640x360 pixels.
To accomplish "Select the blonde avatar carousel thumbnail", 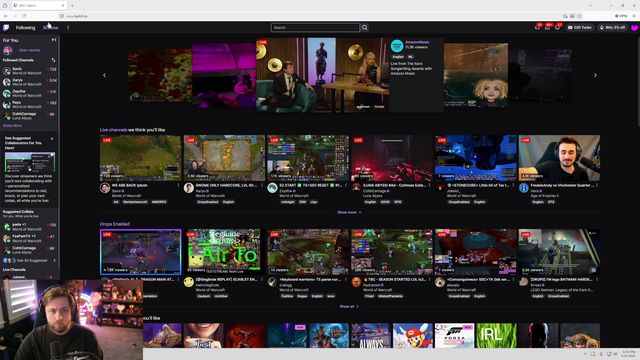I will [x=476, y=75].
